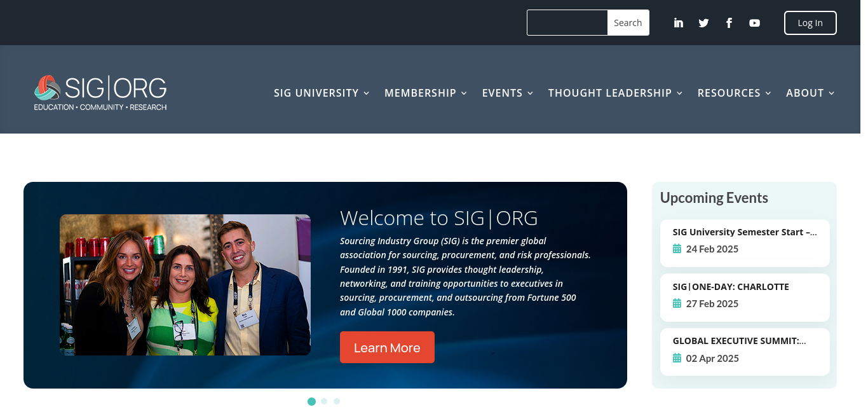The image size is (868, 414).
Task: Open the Resources menu item
Action: click(x=734, y=93)
